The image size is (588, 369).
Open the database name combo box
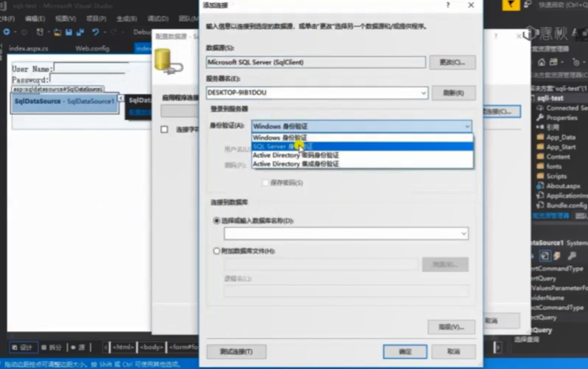[464, 234]
